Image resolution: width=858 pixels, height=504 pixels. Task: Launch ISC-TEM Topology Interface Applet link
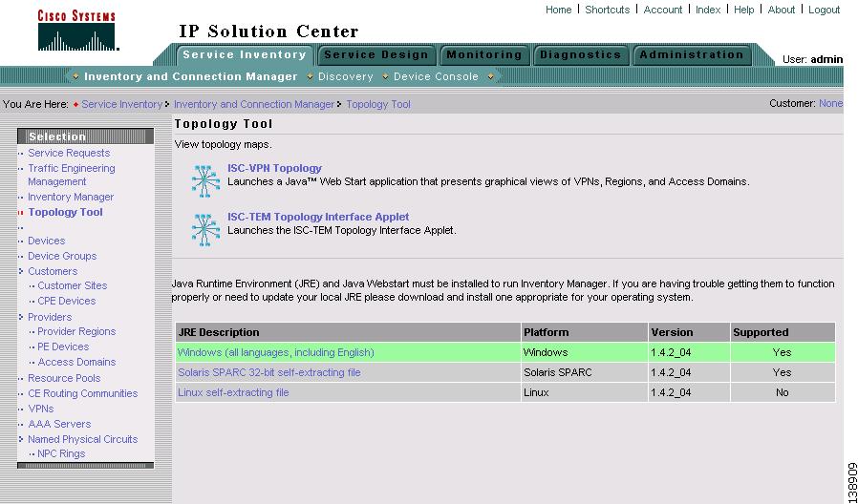(x=318, y=217)
